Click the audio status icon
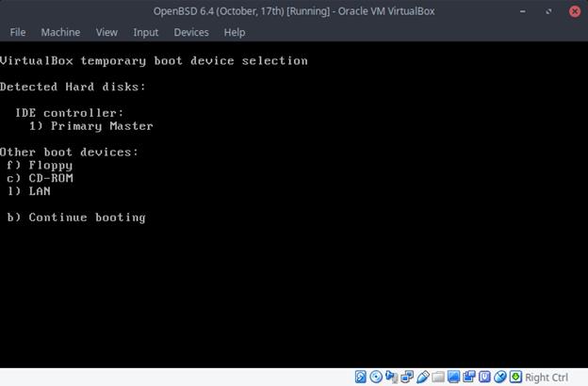The height and width of the screenshot is (386, 588). click(391, 377)
